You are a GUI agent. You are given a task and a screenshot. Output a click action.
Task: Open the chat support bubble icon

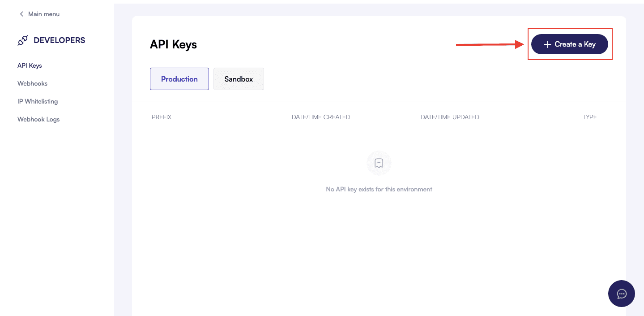622,294
